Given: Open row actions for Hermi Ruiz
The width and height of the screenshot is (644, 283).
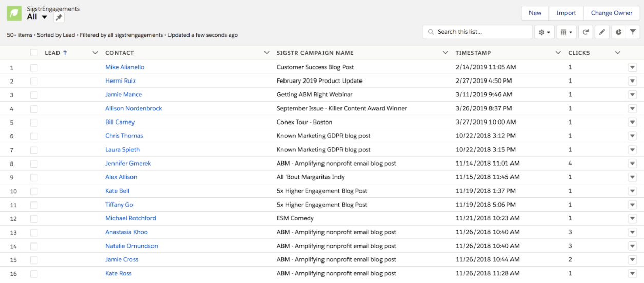Looking at the screenshot, I should pos(632,81).
